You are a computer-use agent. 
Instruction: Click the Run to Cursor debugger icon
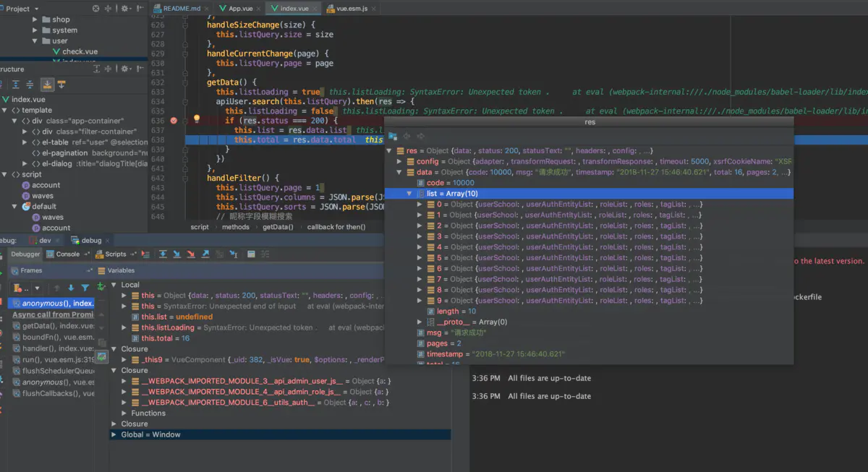tap(233, 254)
